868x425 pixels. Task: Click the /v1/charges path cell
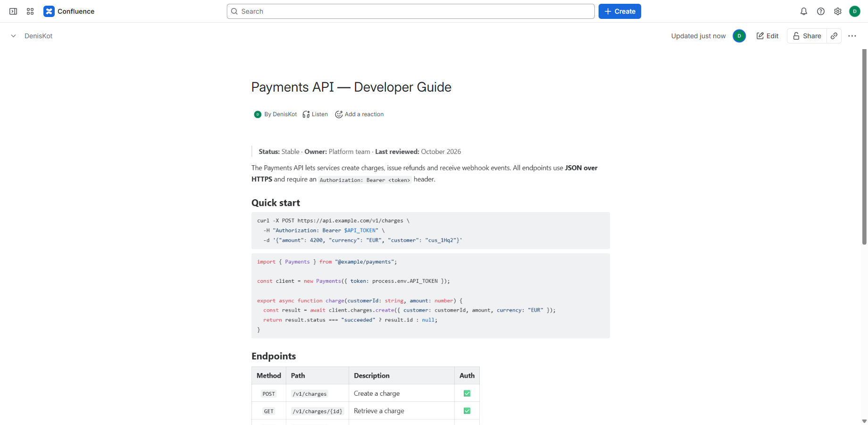(317, 393)
